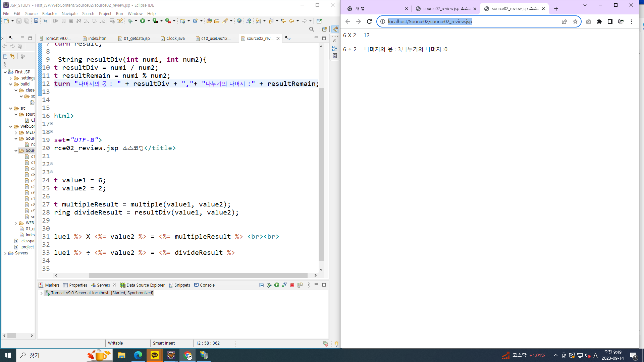This screenshot has height=362, width=644.
Task: Expand the Servers project tree node
Action: tap(5, 253)
